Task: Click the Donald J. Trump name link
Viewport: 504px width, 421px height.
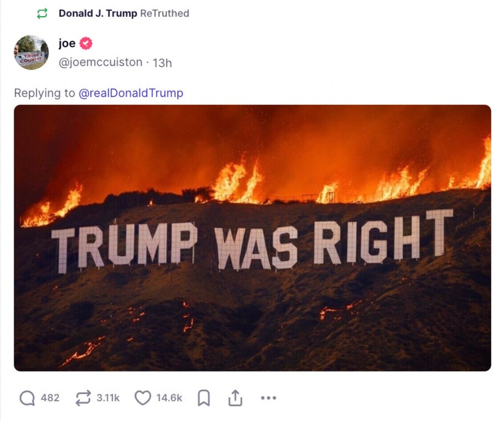Action: tap(98, 14)
